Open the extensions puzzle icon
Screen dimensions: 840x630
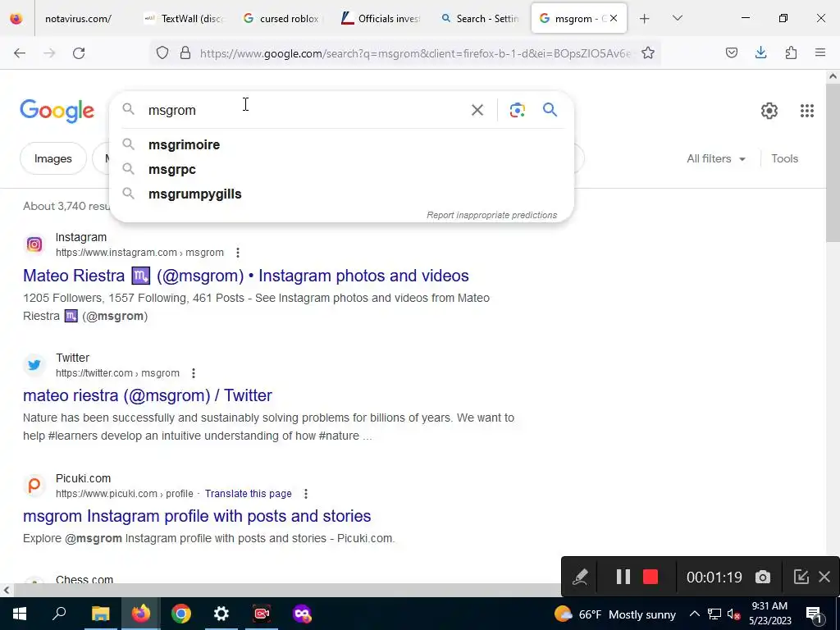pyautogui.click(x=791, y=53)
